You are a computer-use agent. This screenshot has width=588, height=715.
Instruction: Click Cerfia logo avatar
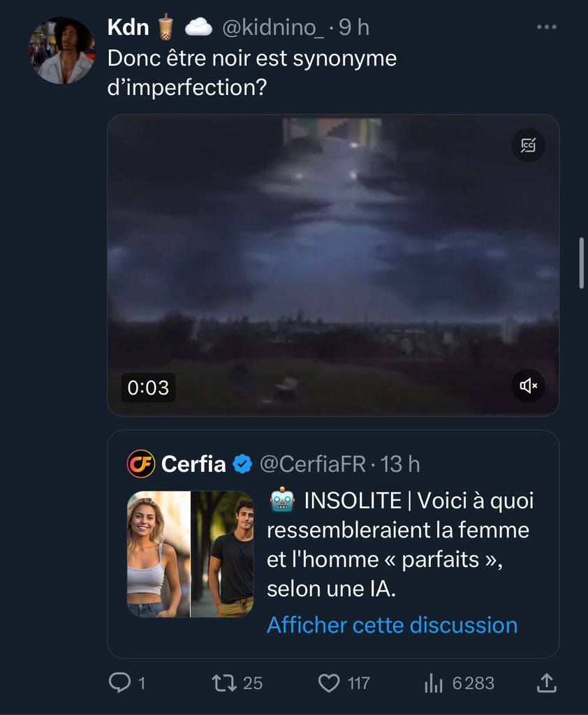click(x=141, y=464)
